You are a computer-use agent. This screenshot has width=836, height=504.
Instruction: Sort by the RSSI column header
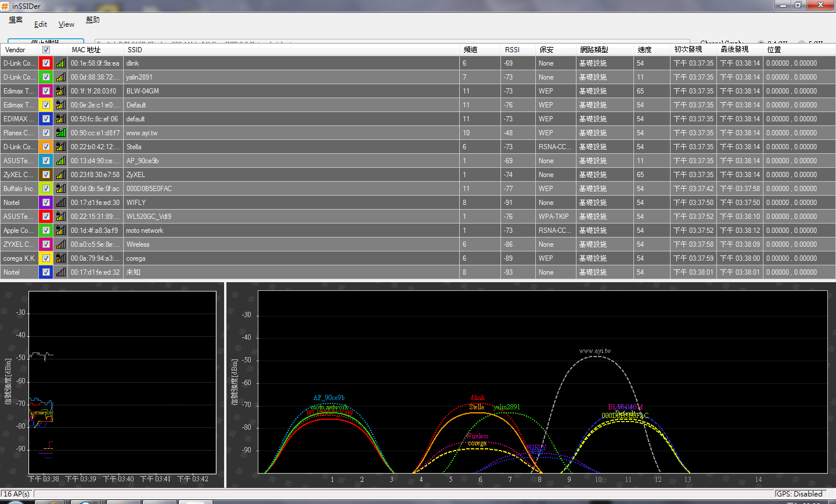pyautogui.click(x=518, y=50)
